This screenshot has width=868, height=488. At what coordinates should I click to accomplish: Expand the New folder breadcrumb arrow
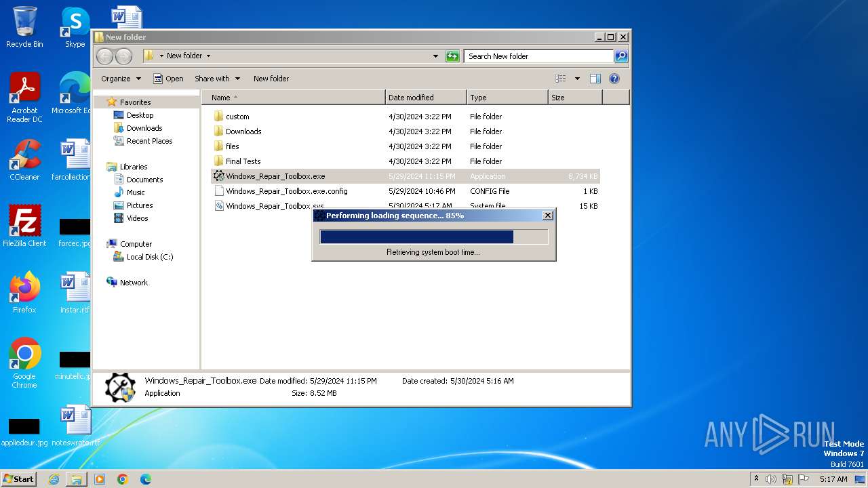pyautogui.click(x=208, y=56)
